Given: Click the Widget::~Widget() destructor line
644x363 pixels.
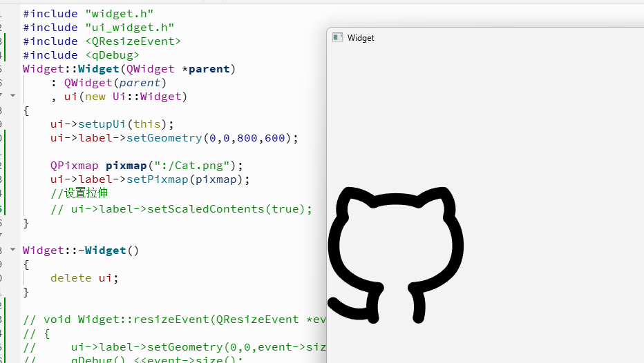Looking at the screenshot, I should pyautogui.click(x=81, y=251).
